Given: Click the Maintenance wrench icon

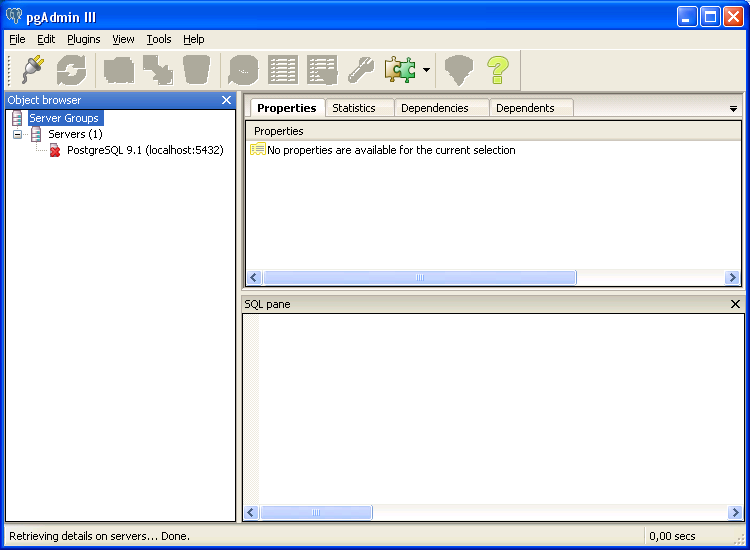Looking at the screenshot, I should click(x=361, y=70).
